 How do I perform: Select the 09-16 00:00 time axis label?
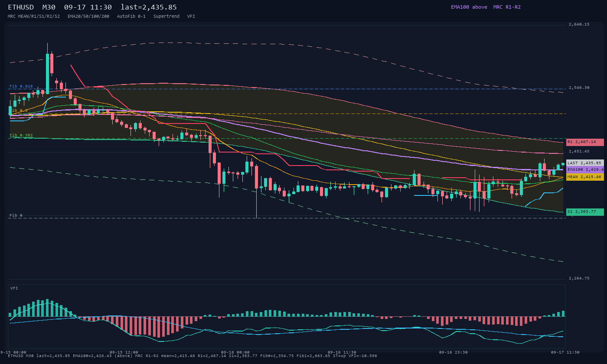pyautogui.click(x=235, y=352)
